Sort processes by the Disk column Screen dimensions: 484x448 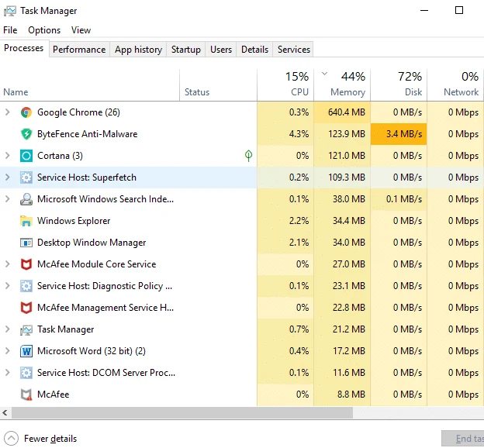point(399,85)
